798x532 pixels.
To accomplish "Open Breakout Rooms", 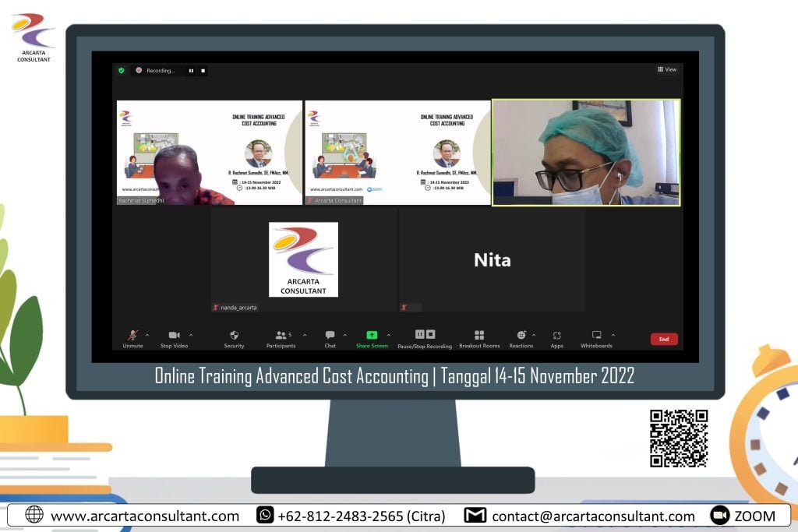I will 479,335.
